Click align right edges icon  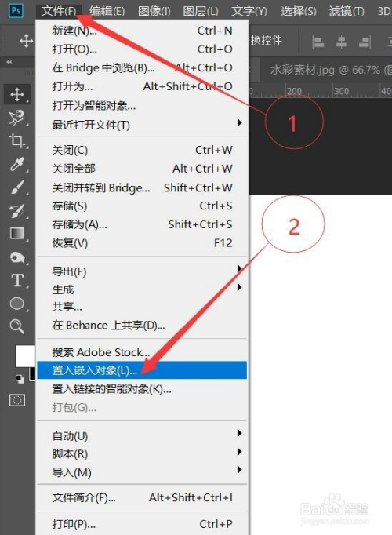pos(365,42)
